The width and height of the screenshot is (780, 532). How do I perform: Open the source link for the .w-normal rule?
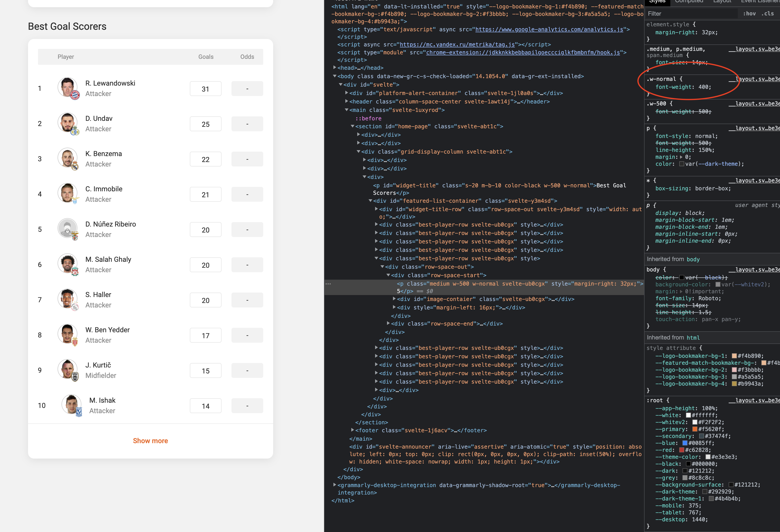pos(754,79)
